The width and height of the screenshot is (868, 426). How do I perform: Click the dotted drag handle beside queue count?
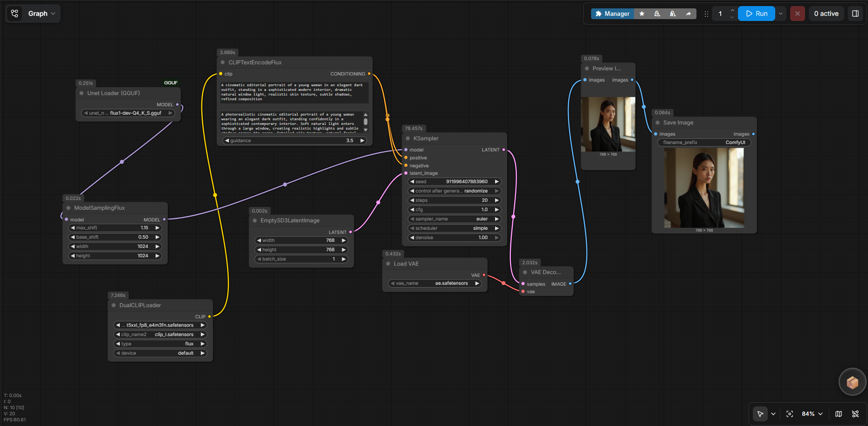pos(706,14)
